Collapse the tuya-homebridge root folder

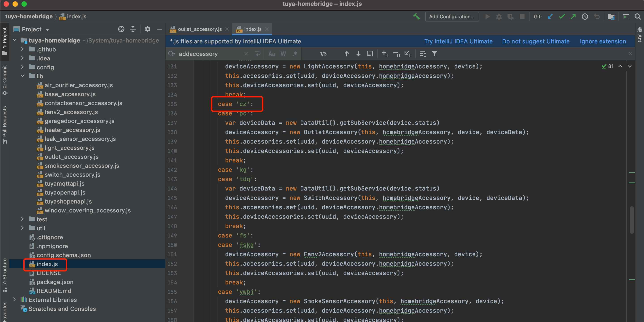[x=15, y=40]
